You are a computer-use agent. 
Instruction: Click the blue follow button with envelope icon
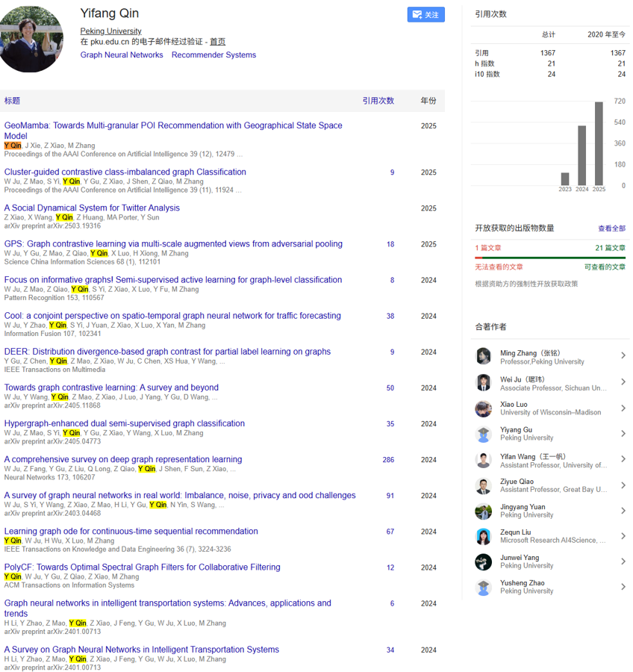pyautogui.click(x=425, y=15)
